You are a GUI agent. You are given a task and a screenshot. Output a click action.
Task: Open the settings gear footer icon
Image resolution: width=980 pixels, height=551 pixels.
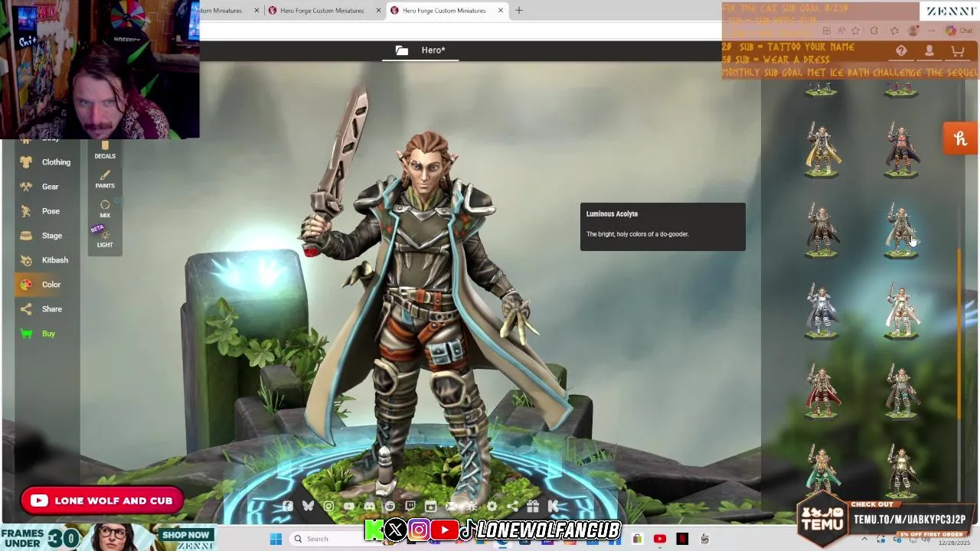[492, 507]
